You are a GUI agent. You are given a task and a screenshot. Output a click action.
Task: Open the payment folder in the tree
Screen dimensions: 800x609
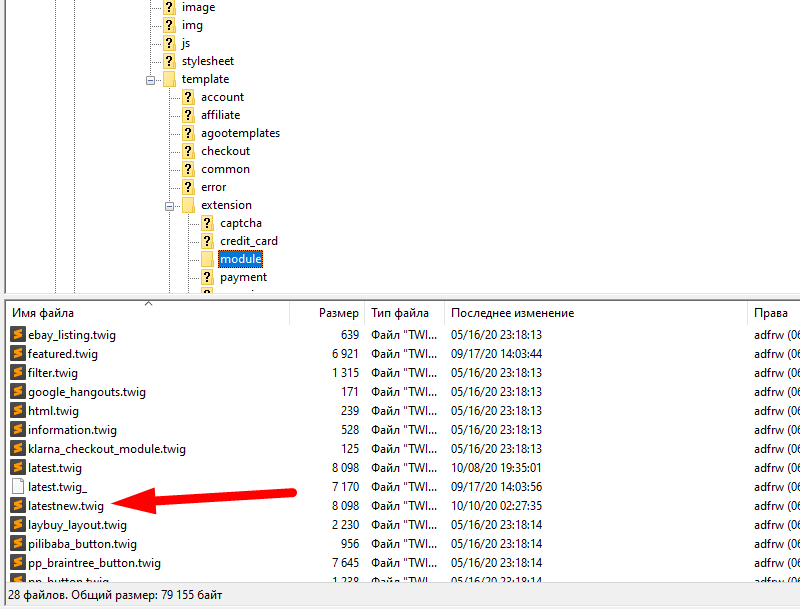[243, 277]
